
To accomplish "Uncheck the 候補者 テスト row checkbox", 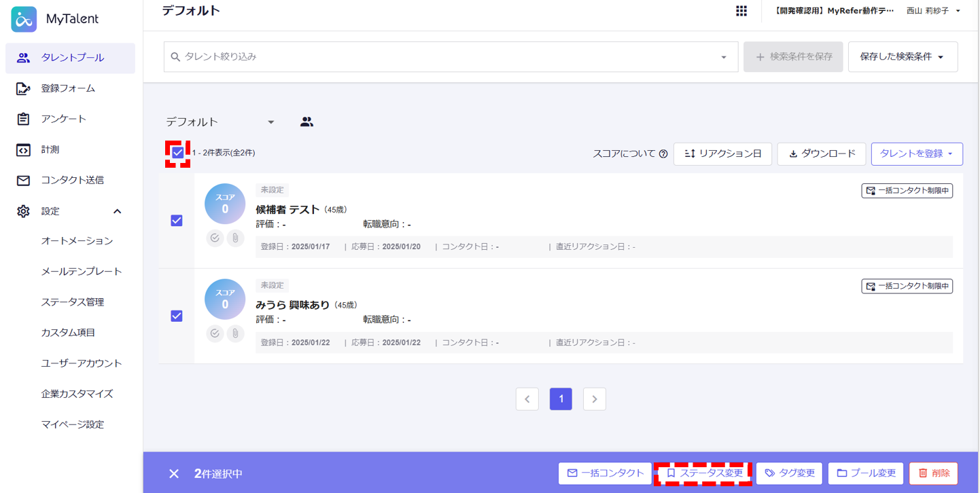I will (177, 221).
